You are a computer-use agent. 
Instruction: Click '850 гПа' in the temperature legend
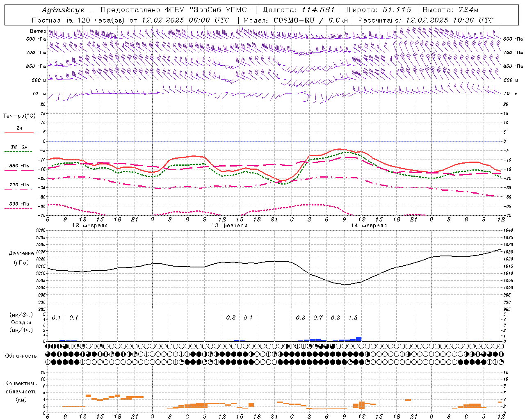(19, 166)
